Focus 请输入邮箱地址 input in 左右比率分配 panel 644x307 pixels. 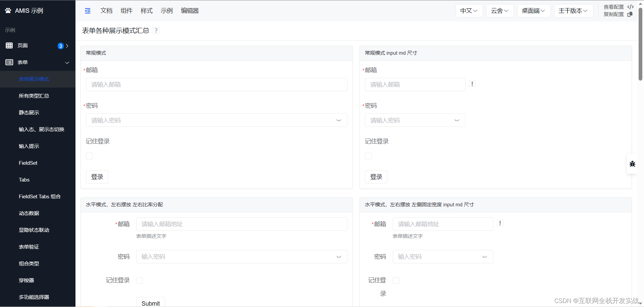242,224
